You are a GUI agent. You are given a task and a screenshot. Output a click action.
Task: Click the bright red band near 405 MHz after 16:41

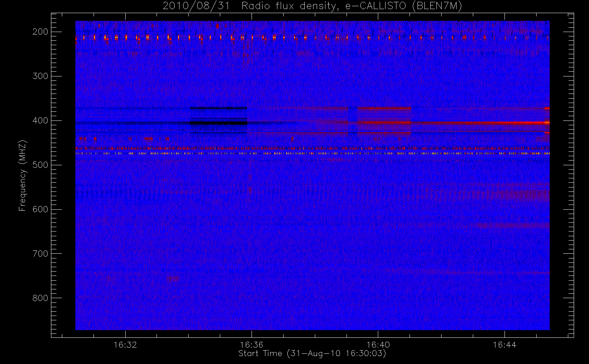(x=480, y=123)
